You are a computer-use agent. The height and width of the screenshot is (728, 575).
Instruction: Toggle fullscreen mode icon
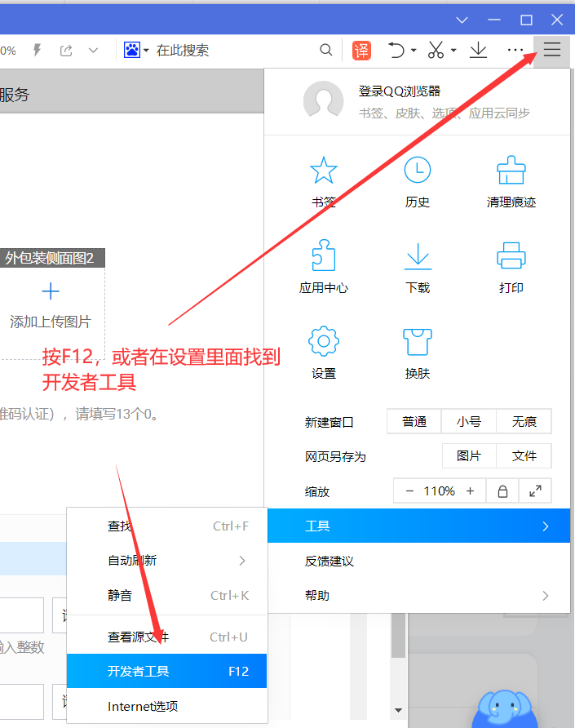pyautogui.click(x=535, y=491)
